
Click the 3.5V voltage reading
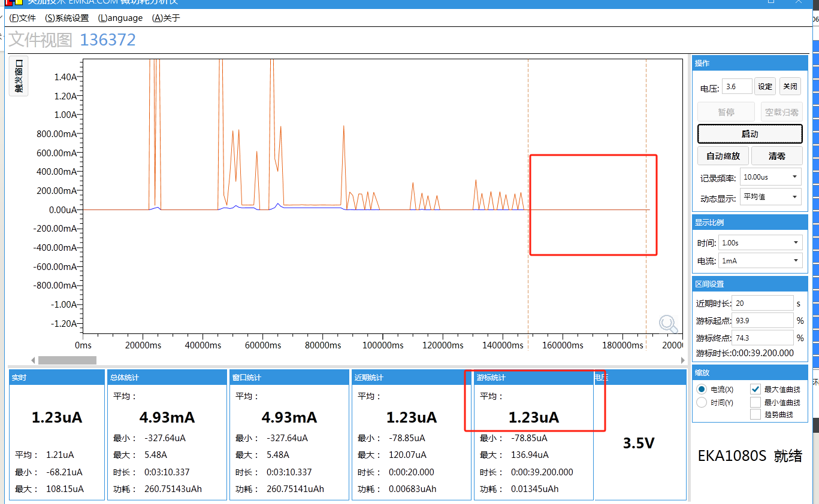click(639, 444)
